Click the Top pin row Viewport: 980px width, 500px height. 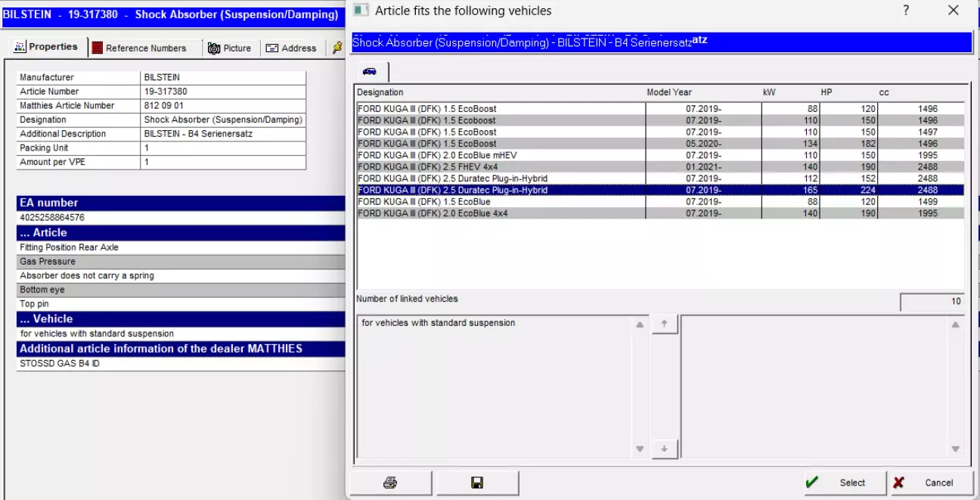pyautogui.click(x=181, y=304)
